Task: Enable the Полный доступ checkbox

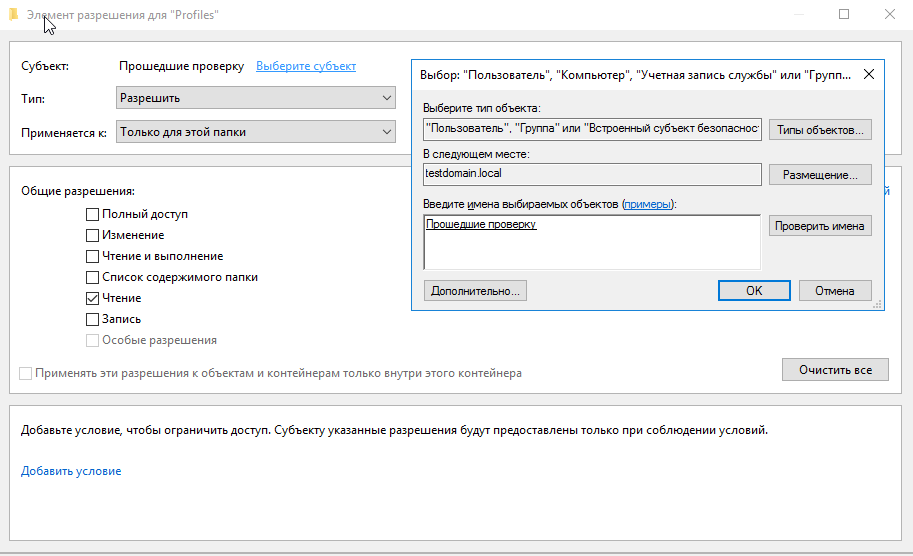Action: coord(92,214)
